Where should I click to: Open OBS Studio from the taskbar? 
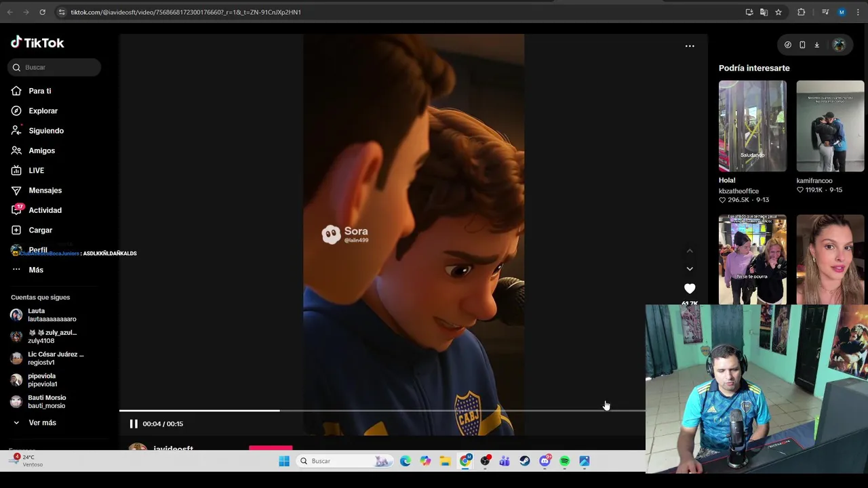(x=485, y=461)
